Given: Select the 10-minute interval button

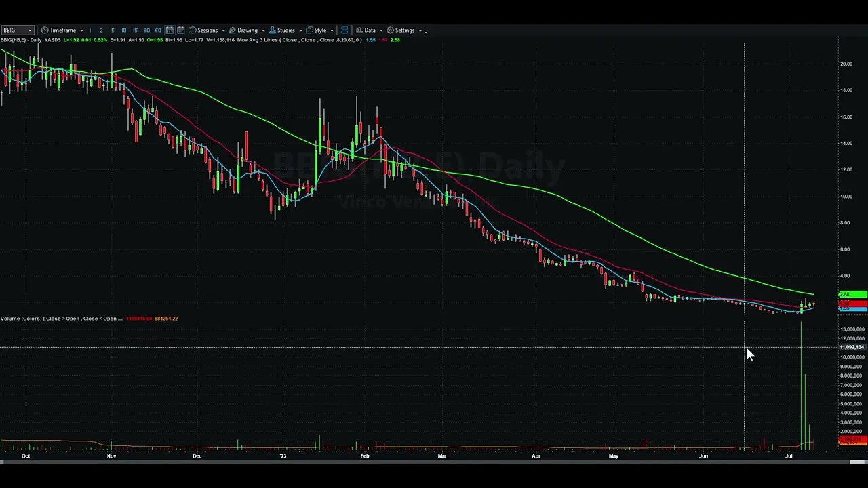Looking at the screenshot, I should click(123, 30).
